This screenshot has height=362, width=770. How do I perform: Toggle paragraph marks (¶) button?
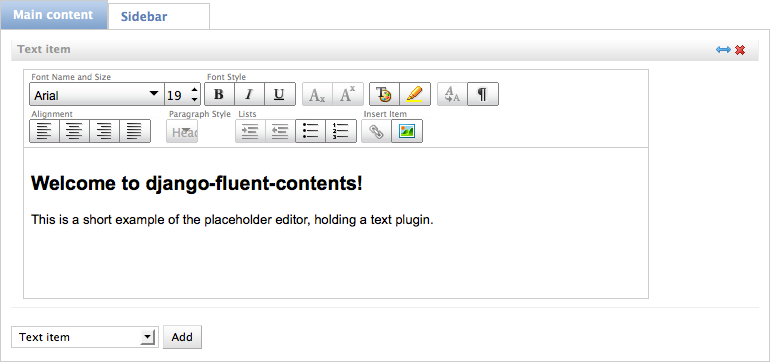(x=483, y=94)
